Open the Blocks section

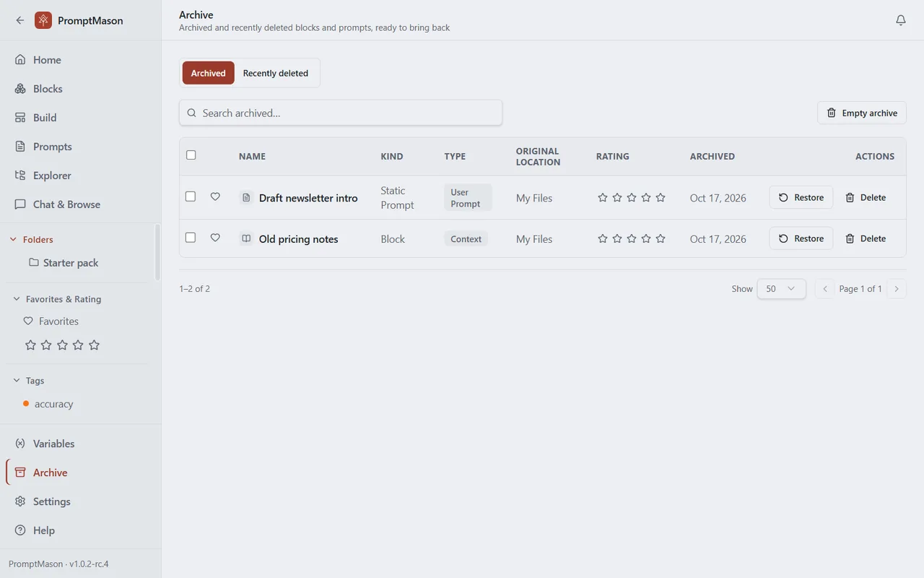pos(80,89)
